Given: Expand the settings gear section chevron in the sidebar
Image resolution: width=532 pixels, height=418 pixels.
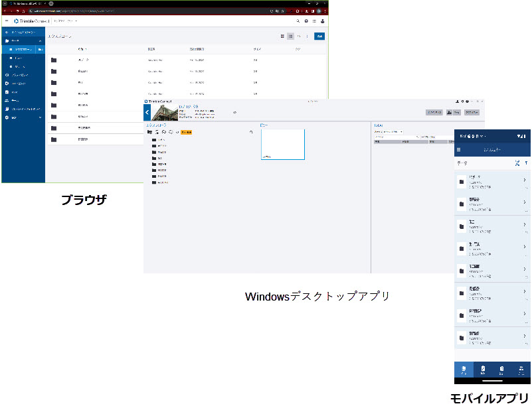Looking at the screenshot, I should tap(40, 117).
